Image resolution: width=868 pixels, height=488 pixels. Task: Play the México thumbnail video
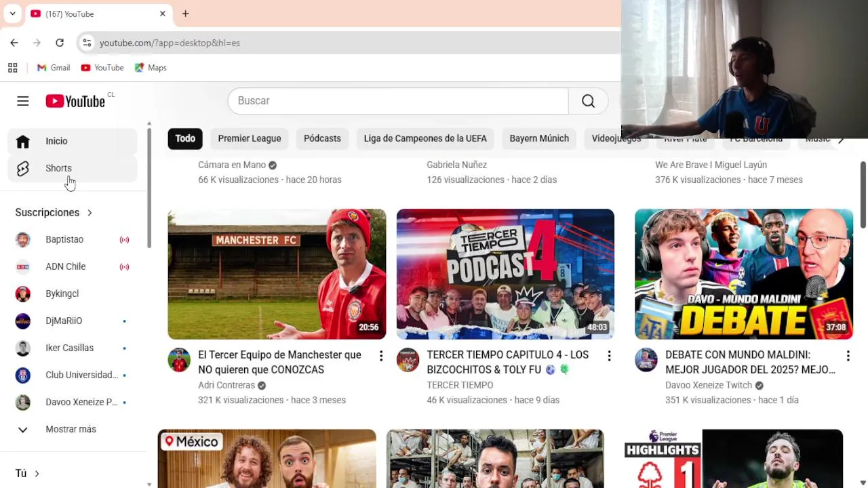click(267, 459)
